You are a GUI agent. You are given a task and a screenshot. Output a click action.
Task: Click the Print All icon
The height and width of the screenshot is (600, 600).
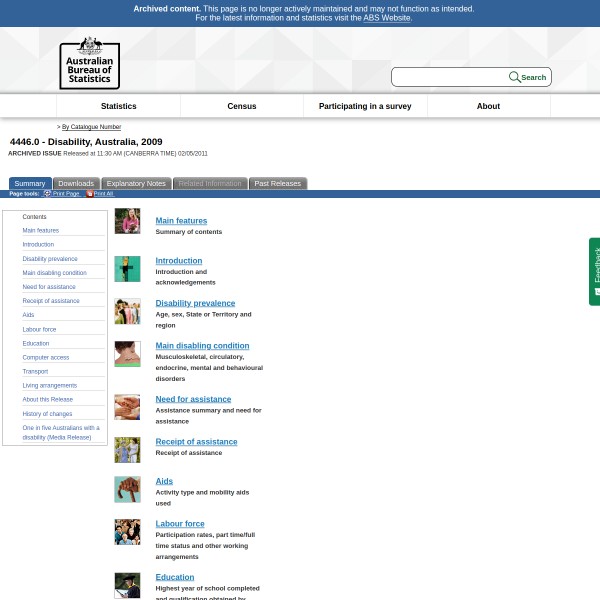tap(90, 194)
